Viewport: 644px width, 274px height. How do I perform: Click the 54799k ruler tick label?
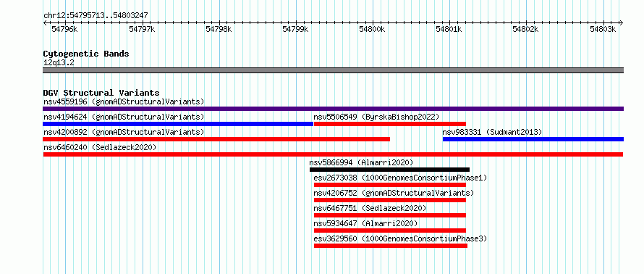point(295,29)
